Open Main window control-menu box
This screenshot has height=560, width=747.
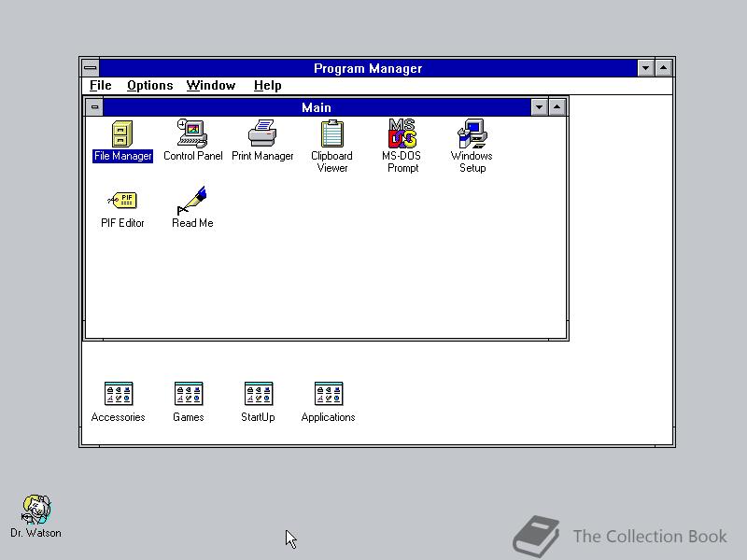pos(94,107)
